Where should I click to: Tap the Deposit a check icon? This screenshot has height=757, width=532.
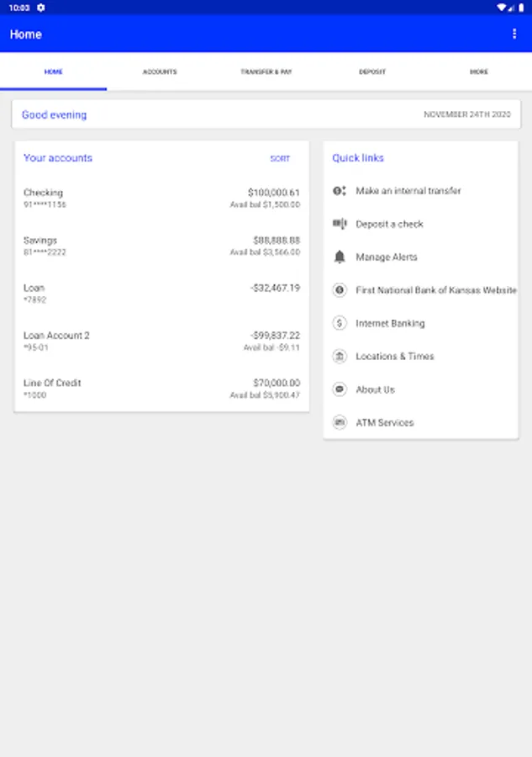[x=340, y=224]
